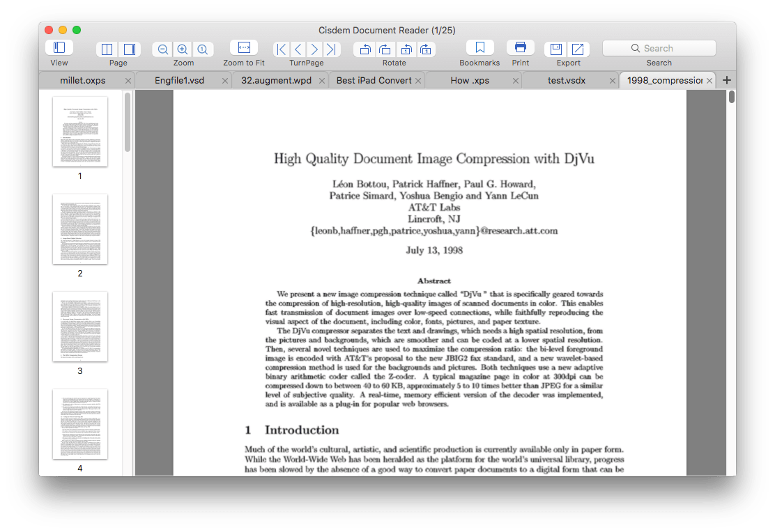Click the zoom in magnifier icon
This screenshot has width=775, height=532.
point(183,49)
